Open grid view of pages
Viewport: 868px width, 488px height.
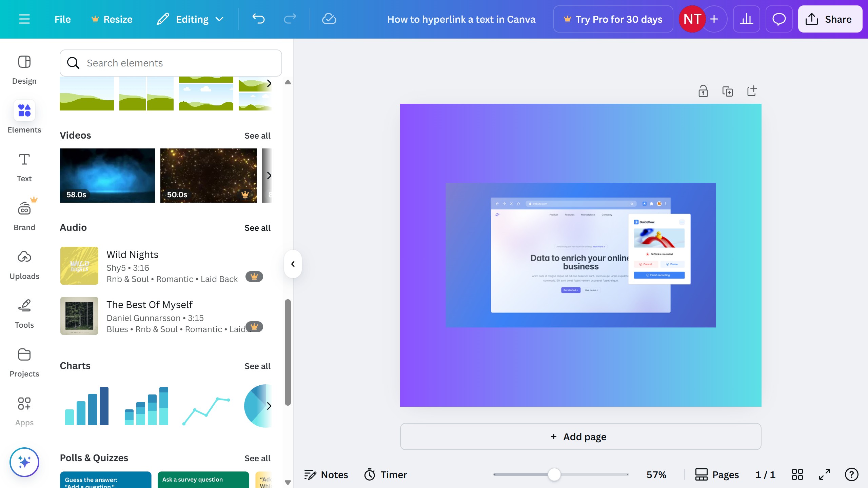(797, 474)
